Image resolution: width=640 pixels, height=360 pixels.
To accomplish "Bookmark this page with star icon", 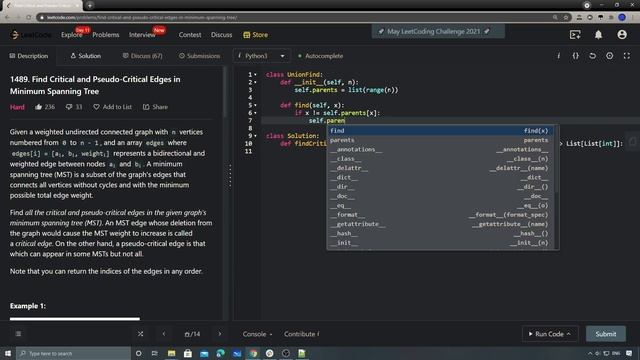I will [x=566, y=18].
